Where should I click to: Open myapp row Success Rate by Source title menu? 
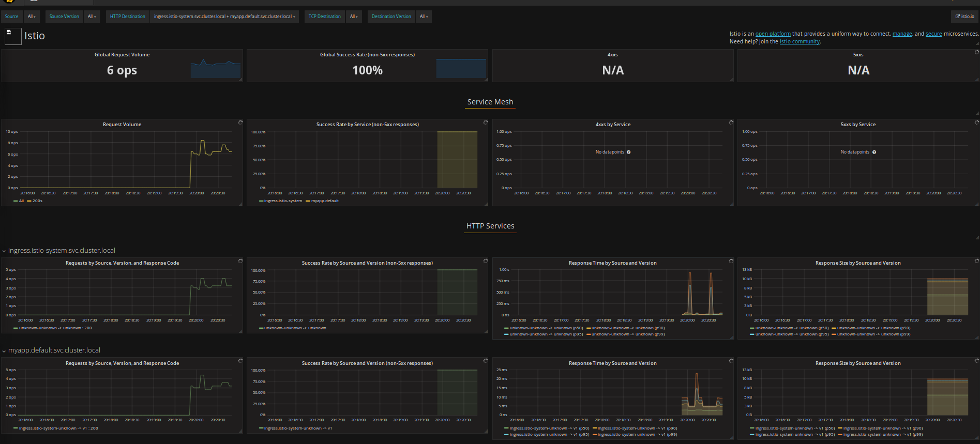368,363
